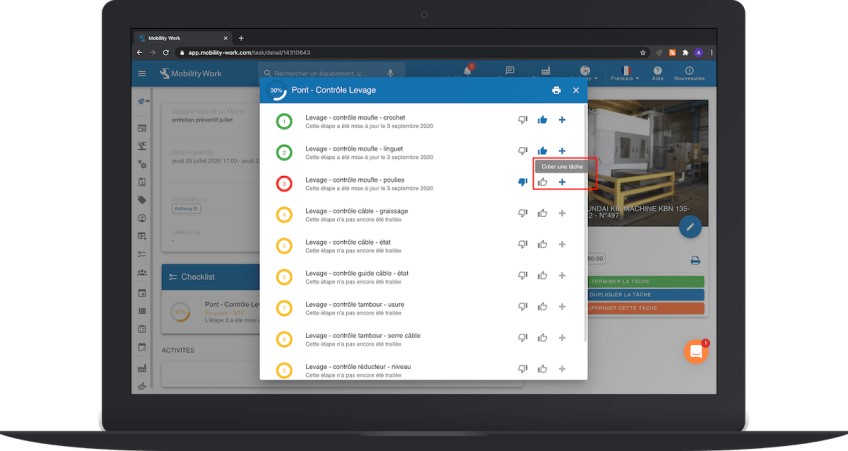Select step 3 red circle indicator
The image size is (848, 451).
point(284,184)
